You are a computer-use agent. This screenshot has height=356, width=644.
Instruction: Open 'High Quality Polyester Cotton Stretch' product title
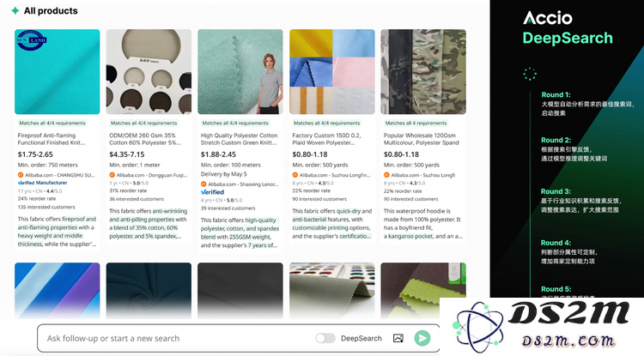[x=239, y=139]
